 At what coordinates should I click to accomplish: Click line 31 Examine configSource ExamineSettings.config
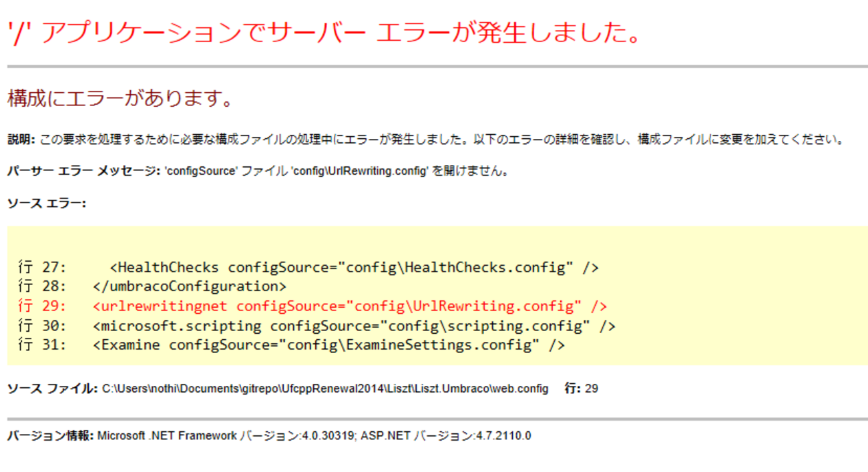[291, 346]
